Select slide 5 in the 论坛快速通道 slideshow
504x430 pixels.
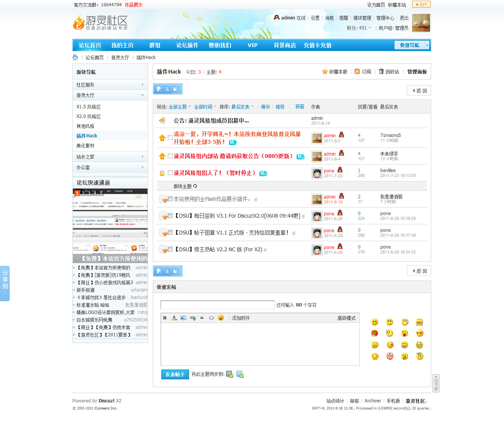pos(101,193)
